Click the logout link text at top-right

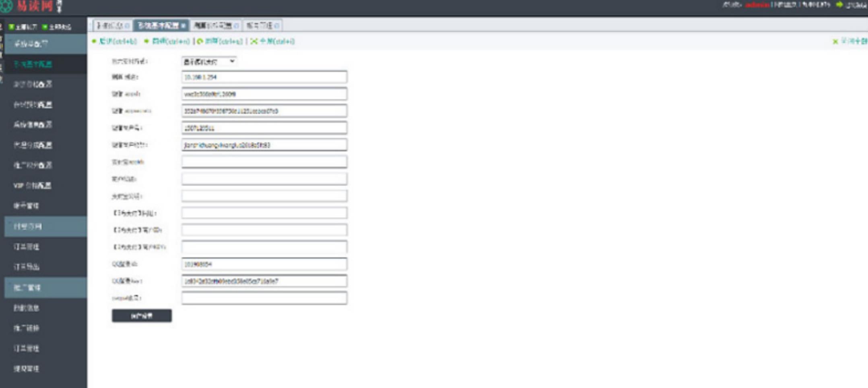tap(856, 5)
